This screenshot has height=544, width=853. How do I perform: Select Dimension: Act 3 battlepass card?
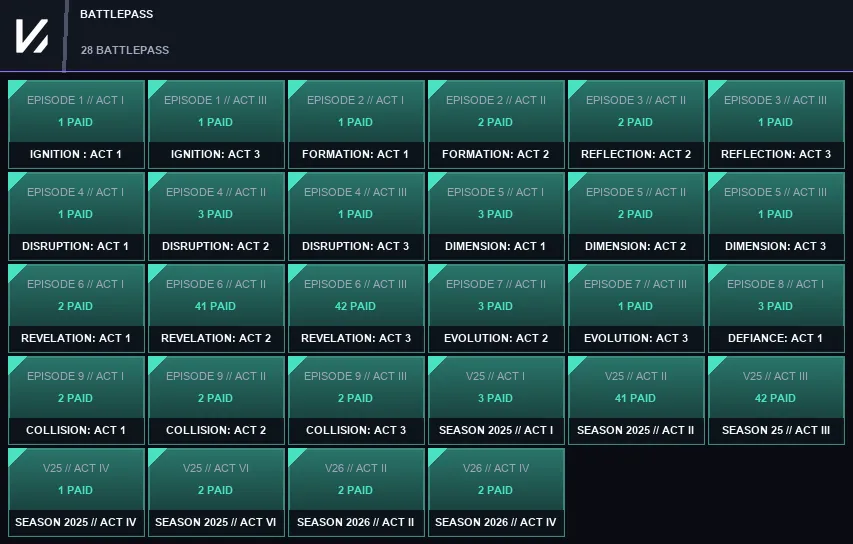click(x=776, y=217)
